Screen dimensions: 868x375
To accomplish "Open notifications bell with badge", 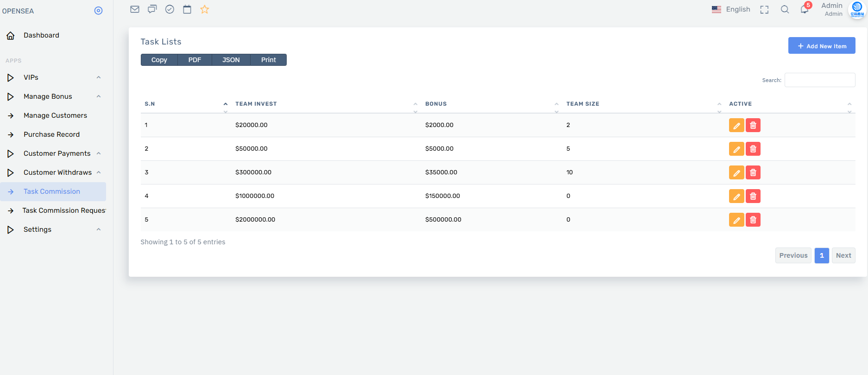I will [x=805, y=9].
